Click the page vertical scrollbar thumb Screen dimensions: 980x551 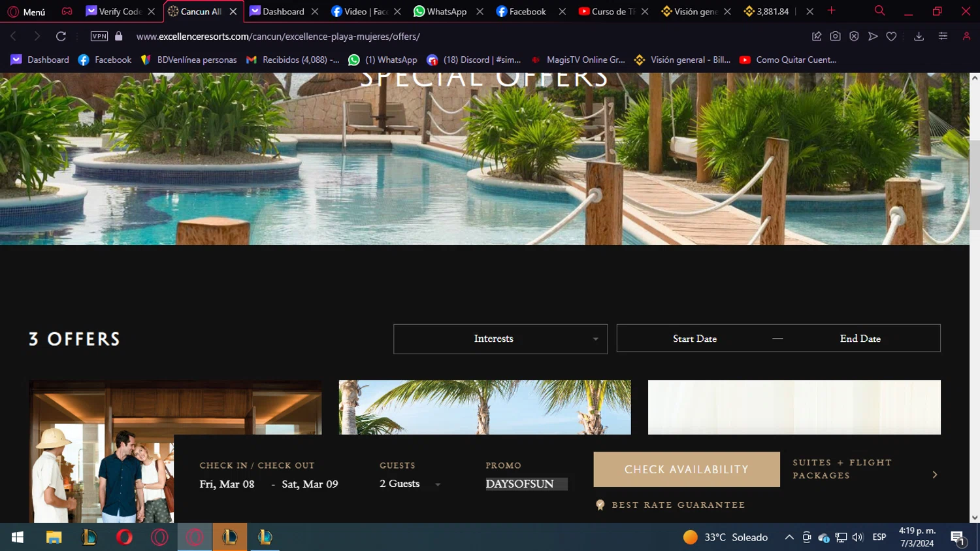point(975,185)
